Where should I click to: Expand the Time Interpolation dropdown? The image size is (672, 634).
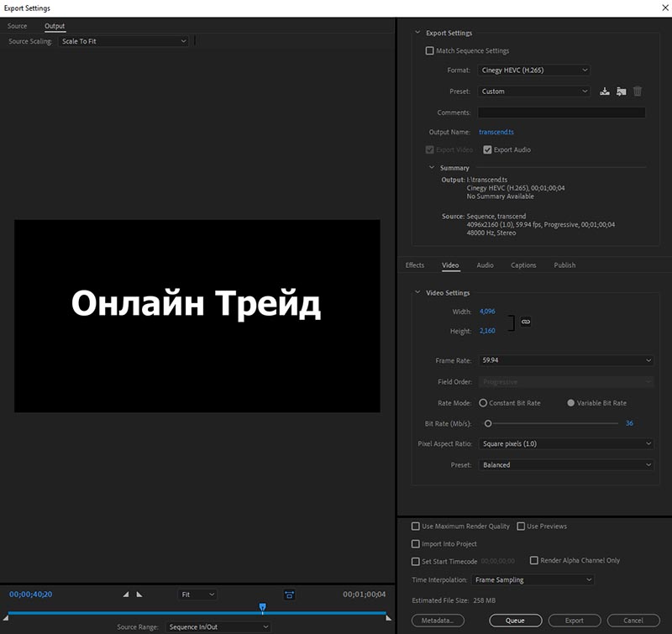(x=533, y=579)
